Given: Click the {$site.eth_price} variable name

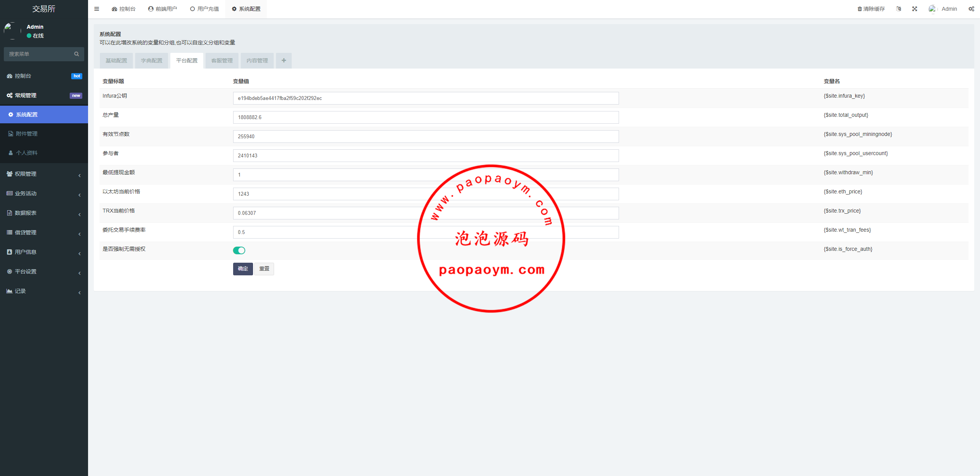Looking at the screenshot, I should [843, 191].
